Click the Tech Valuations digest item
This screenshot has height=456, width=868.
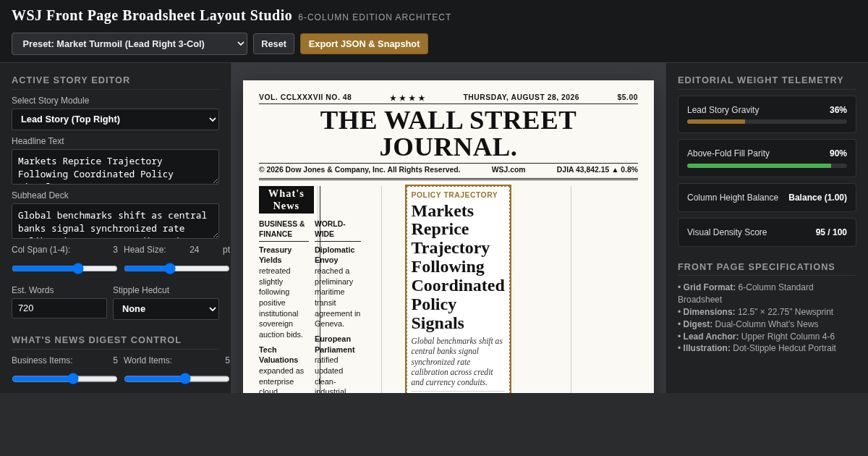[x=282, y=369]
